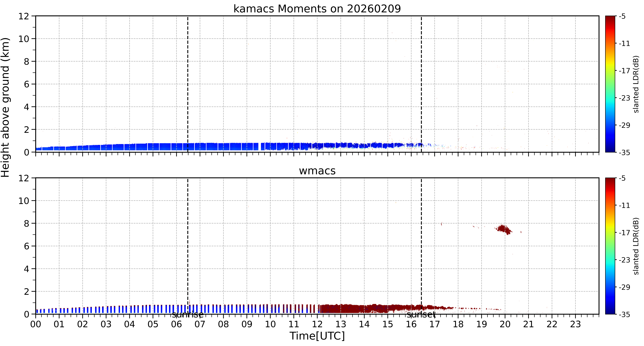Screen dimensions: 644x346
Task: Select the "18" time tick label
Action: (458, 324)
